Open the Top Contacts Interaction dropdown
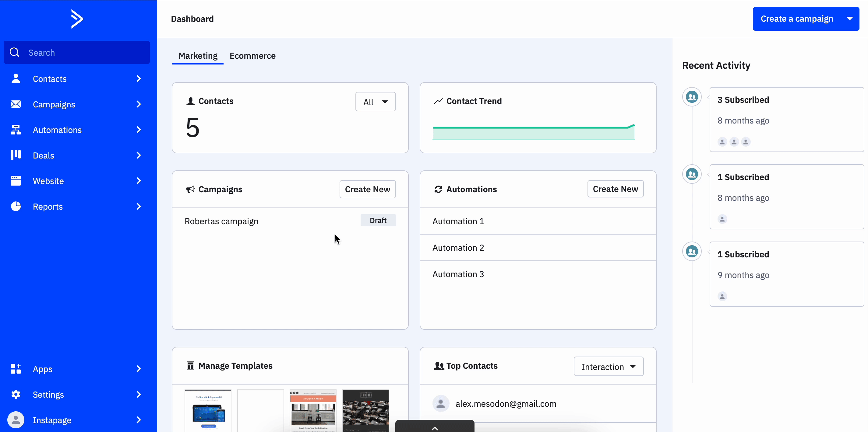Image resolution: width=868 pixels, height=432 pixels. click(x=608, y=367)
